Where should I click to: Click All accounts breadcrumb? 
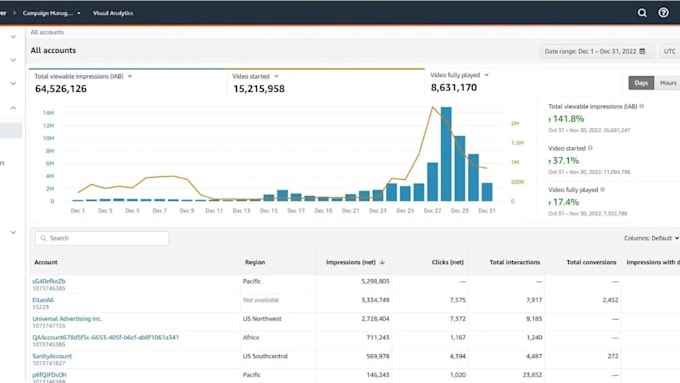47,32
